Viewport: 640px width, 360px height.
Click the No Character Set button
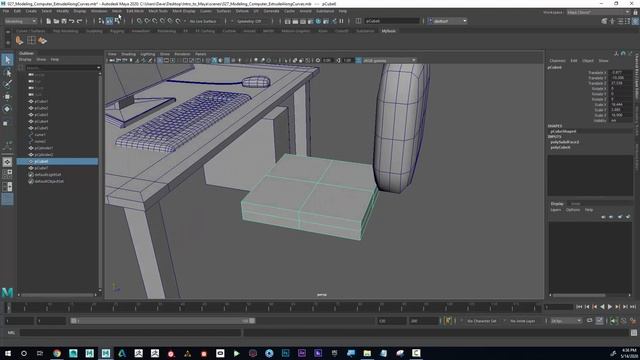(481, 321)
